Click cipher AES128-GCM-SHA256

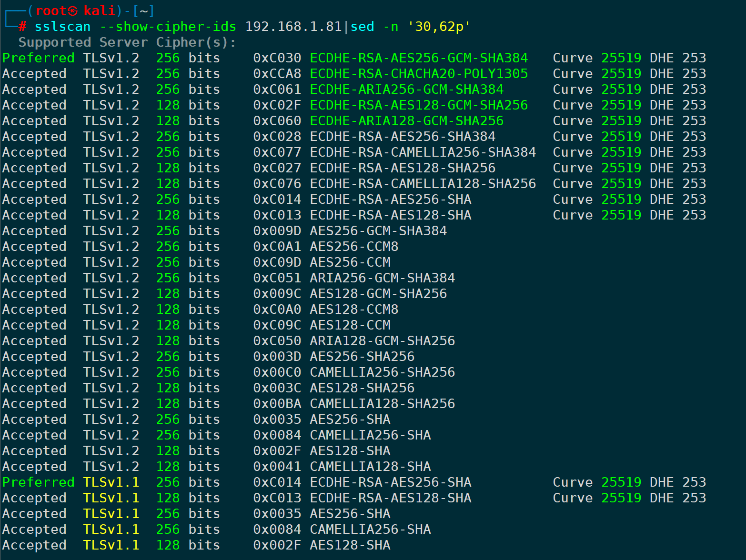coord(378,294)
